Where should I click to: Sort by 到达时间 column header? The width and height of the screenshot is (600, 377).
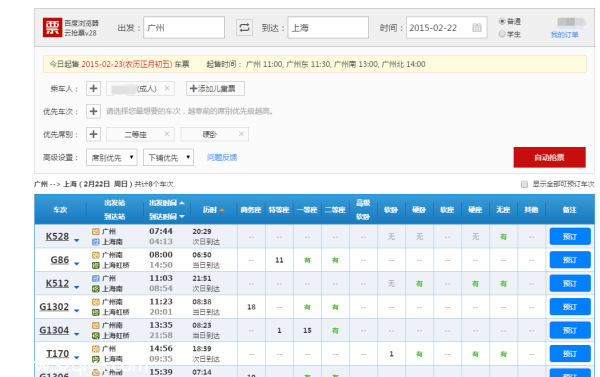(x=166, y=217)
